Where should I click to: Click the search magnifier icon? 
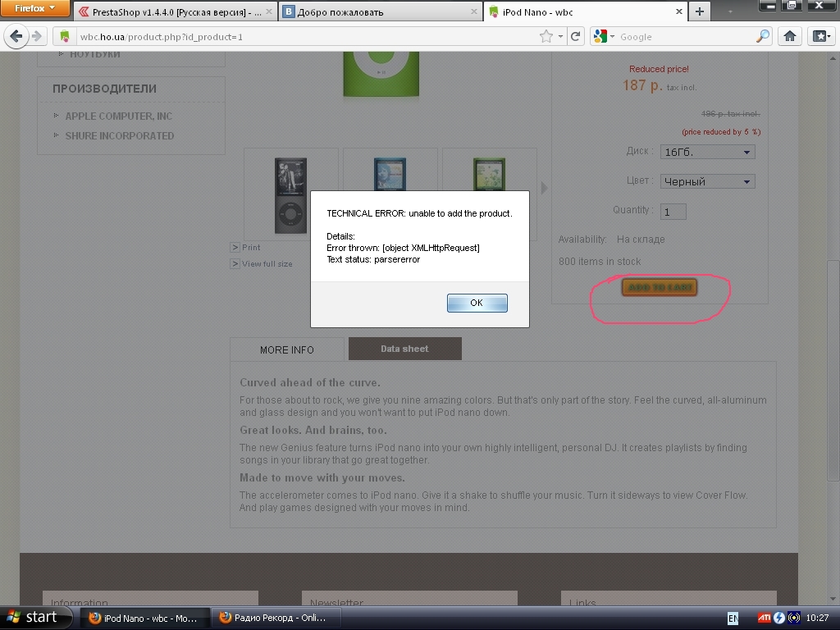(762, 36)
